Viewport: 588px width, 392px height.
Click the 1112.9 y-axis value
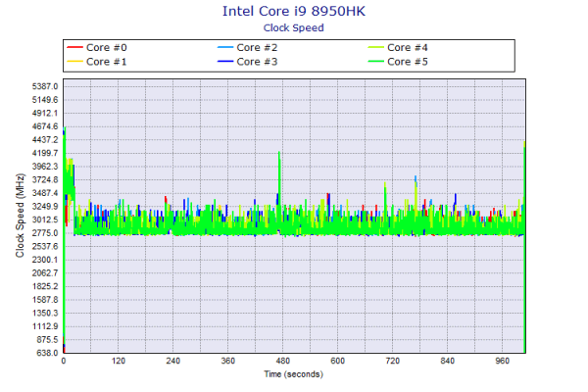click(45, 326)
